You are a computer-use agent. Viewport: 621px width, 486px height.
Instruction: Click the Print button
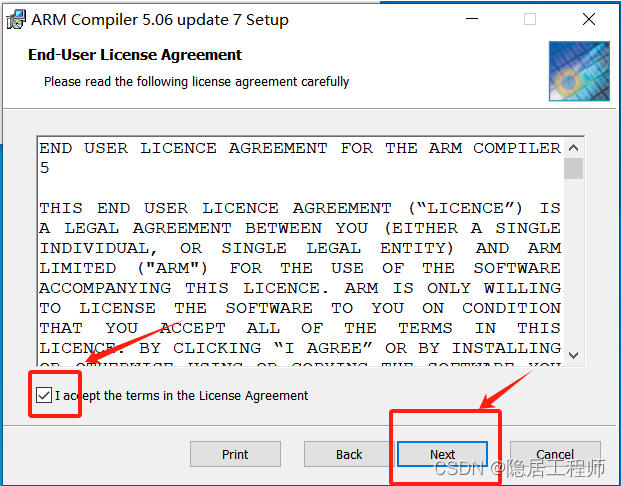click(235, 454)
